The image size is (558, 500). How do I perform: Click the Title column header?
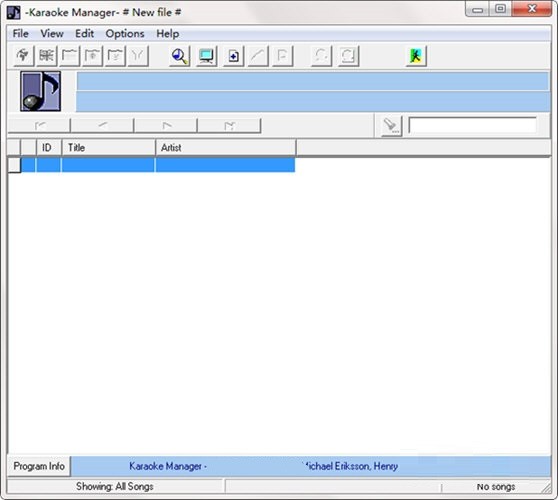tap(109, 148)
